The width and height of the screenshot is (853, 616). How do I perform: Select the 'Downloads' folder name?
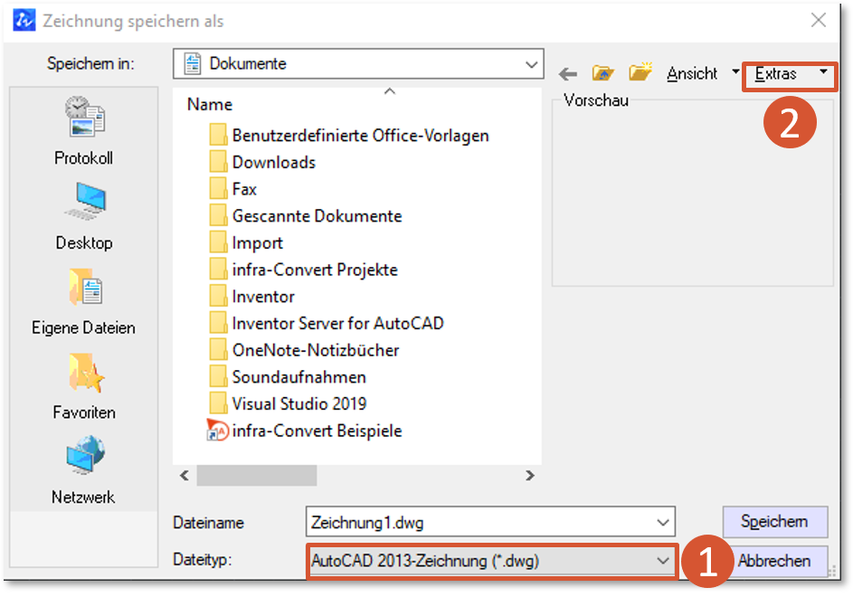pyautogui.click(x=274, y=162)
